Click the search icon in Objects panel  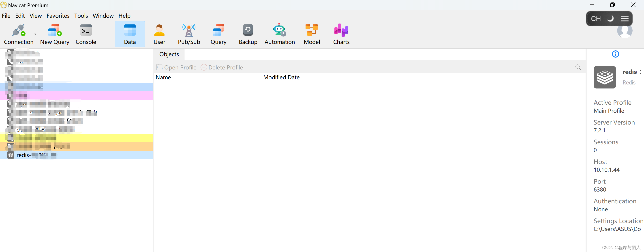pyautogui.click(x=578, y=67)
